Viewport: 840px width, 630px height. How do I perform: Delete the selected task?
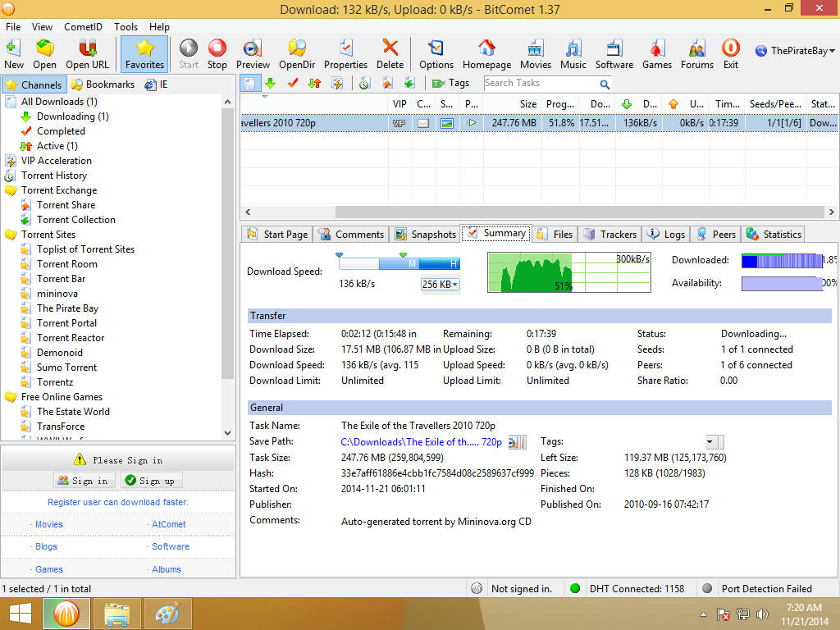[x=390, y=54]
